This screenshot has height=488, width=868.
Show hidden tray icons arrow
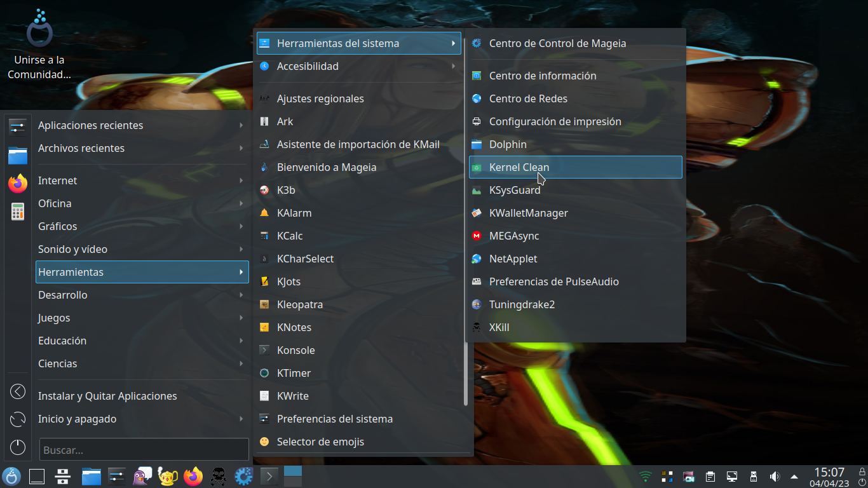tap(794, 476)
